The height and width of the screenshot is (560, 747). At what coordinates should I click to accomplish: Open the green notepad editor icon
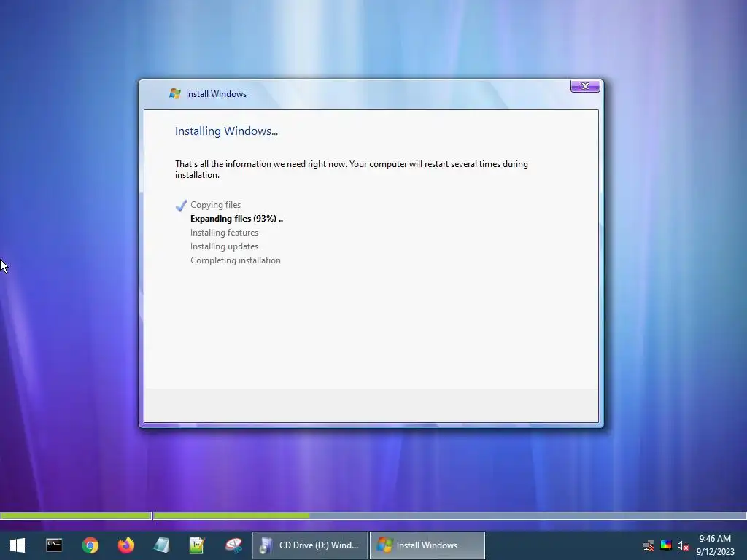(x=197, y=545)
